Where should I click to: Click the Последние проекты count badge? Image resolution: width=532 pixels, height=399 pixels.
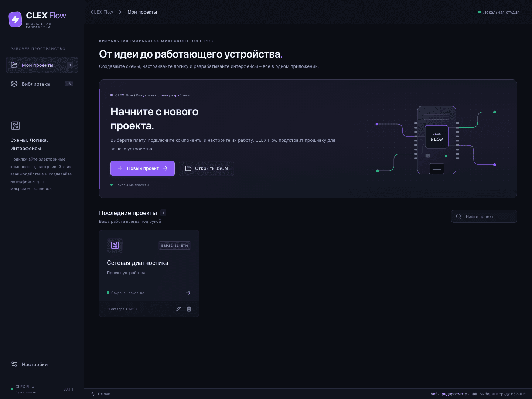(x=163, y=213)
